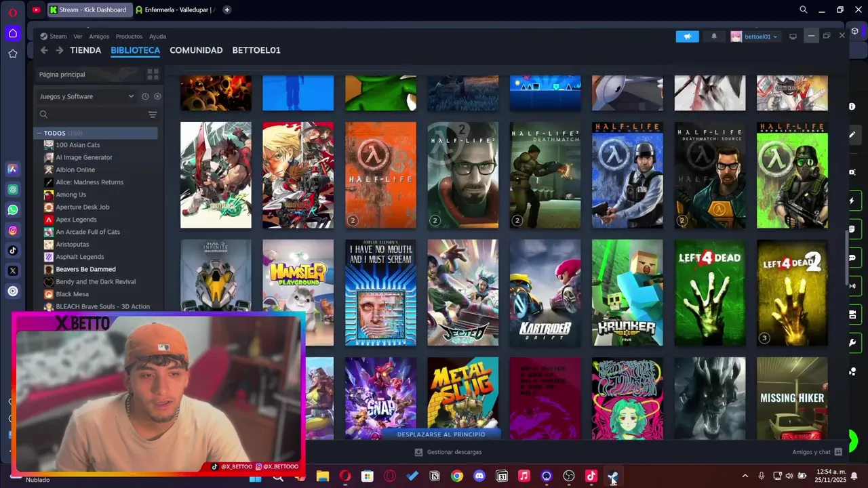The width and height of the screenshot is (868, 488).
Task: Open Google Chrome from the taskbar
Action: point(457,476)
